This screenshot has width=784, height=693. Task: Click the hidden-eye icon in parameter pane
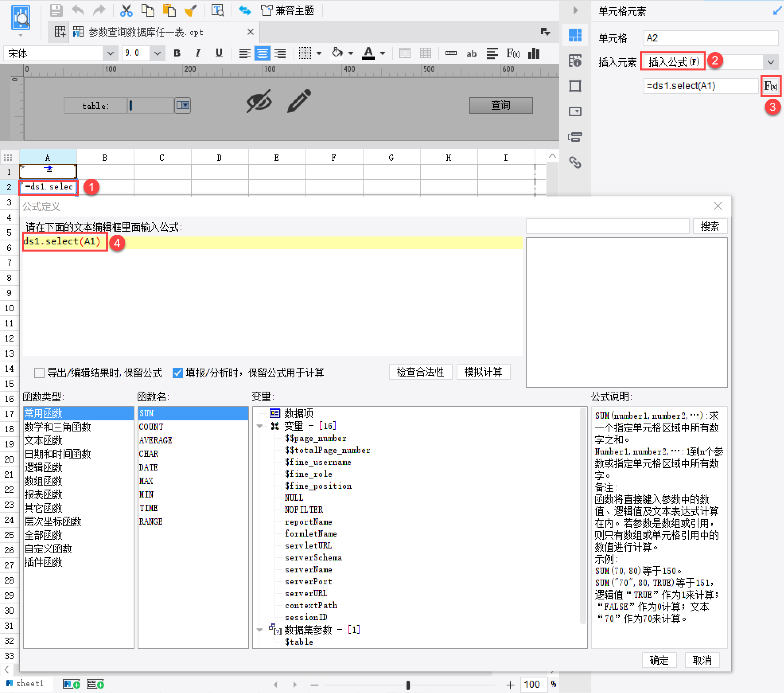click(x=259, y=101)
